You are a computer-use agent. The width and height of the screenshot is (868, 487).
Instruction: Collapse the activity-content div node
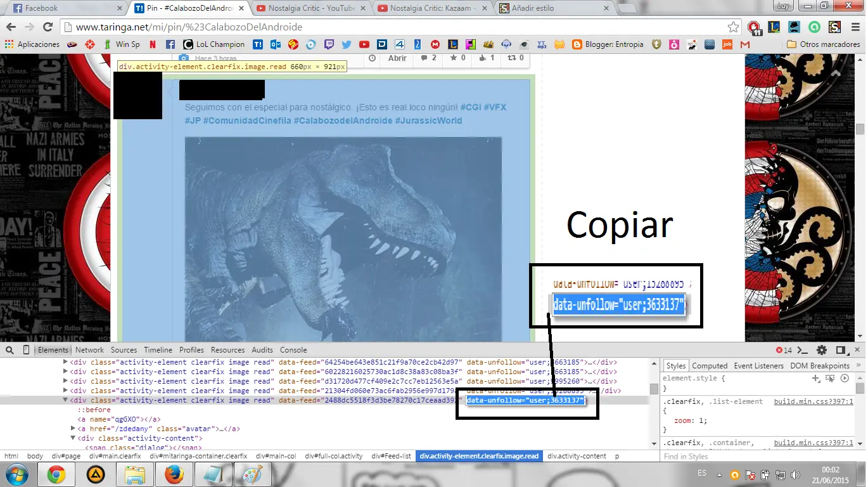click(73, 438)
